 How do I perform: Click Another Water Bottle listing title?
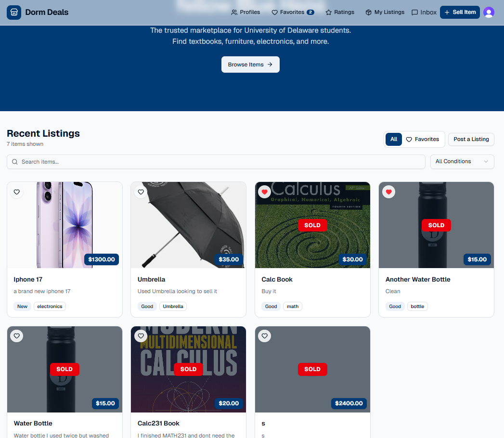418,279
